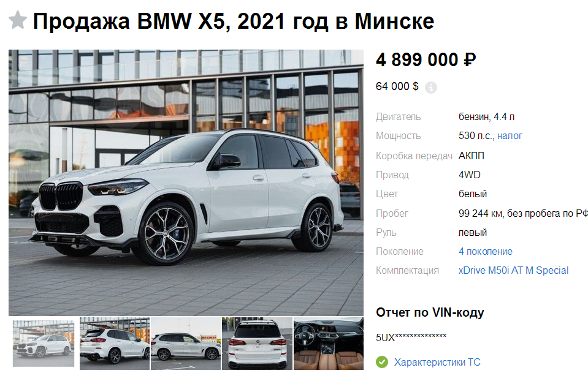Click the Отчет по VIN-коду heading

click(430, 312)
